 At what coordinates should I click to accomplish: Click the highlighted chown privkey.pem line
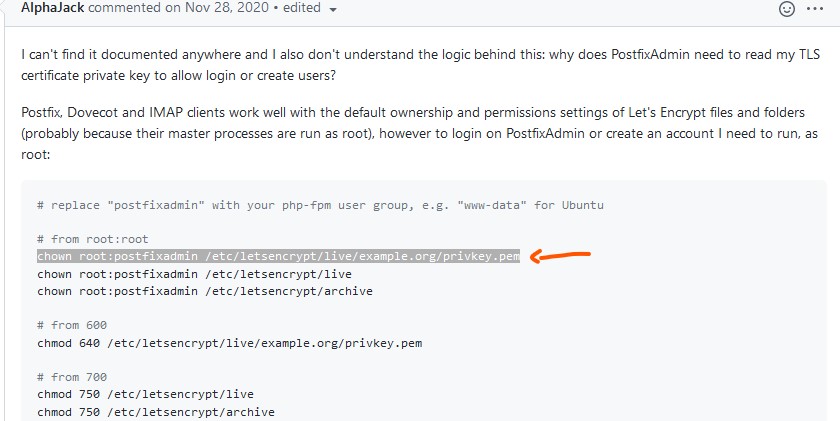click(x=278, y=257)
